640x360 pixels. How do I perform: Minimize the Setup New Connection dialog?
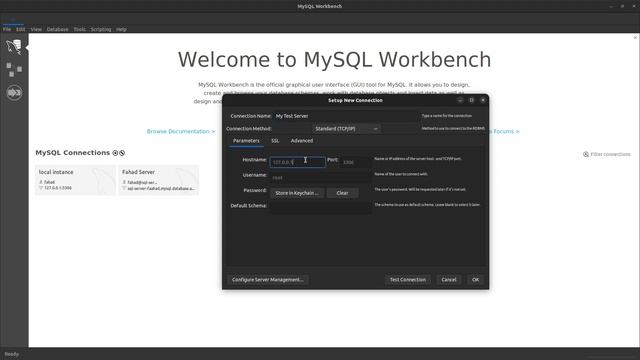pos(460,100)
